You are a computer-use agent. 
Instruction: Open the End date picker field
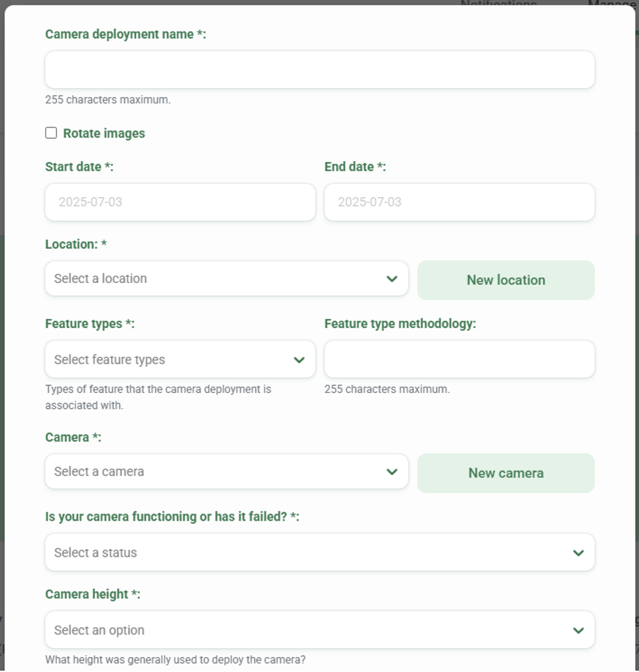[459, 202]
